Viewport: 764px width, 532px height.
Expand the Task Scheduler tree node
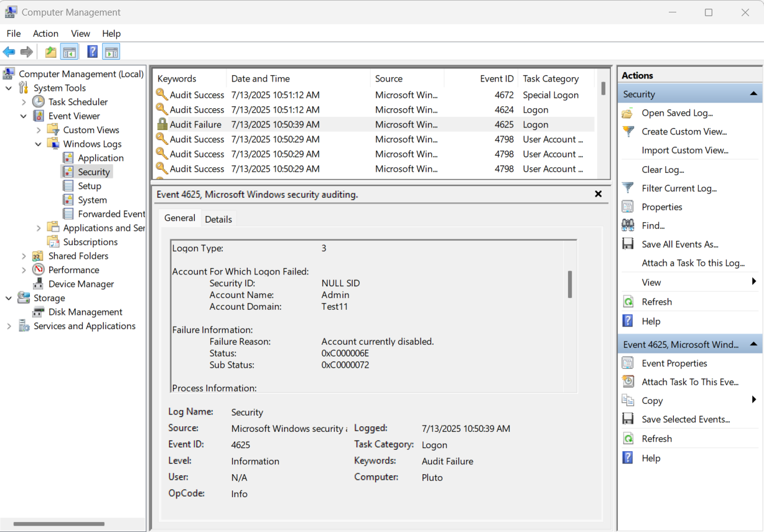[x=24, y=102]
